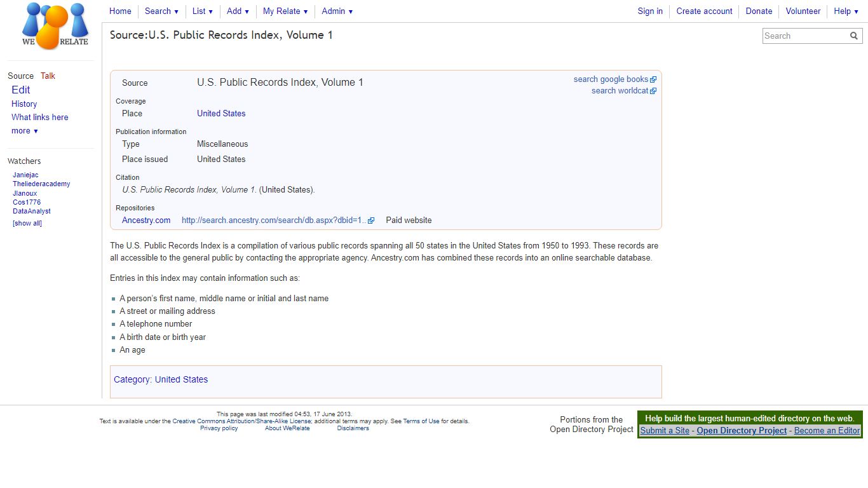Open the Admin dropdown menu
Viewport: 868px width, 488px height.
[x=337, y=11]
